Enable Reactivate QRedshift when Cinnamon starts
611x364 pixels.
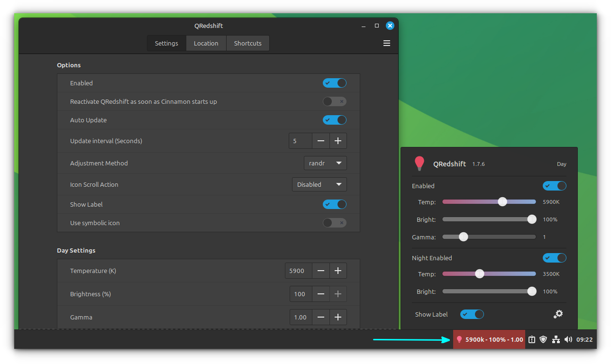click(335, 101)
